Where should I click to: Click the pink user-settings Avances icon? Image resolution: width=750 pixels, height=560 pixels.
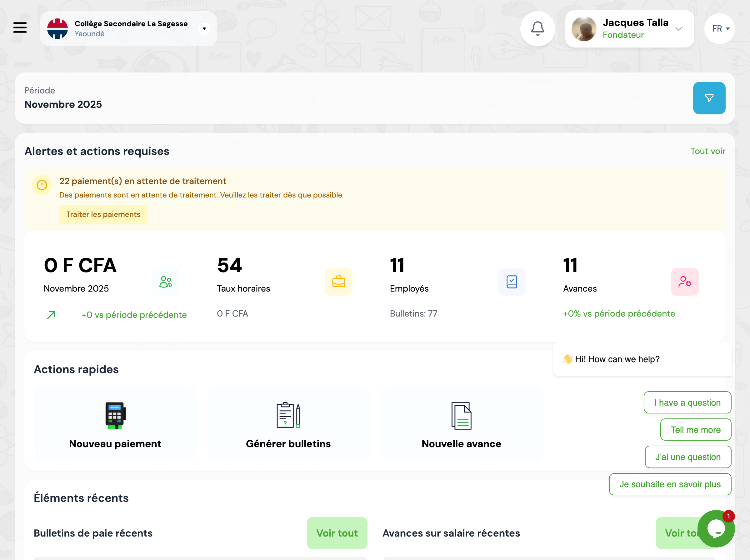[x=685, y=282]
